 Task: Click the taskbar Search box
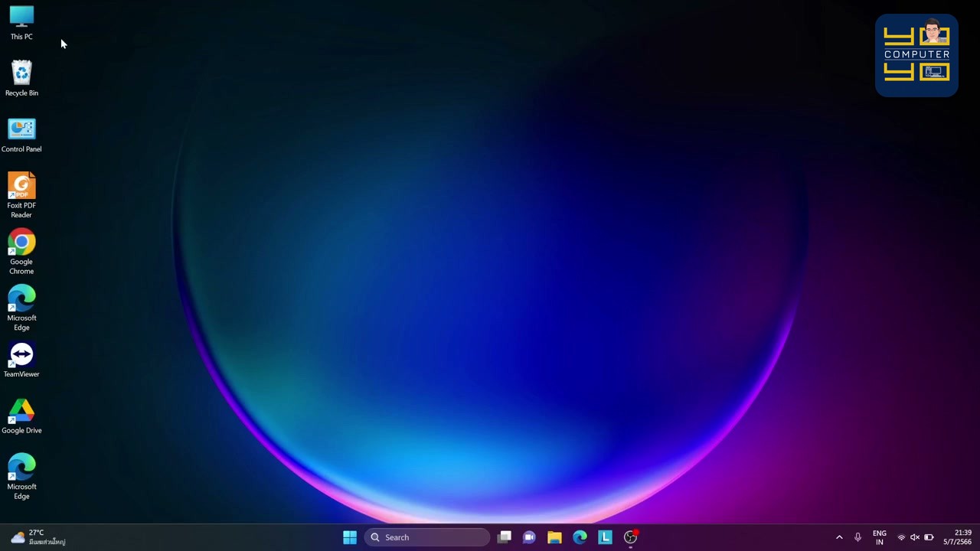[426, 537]
